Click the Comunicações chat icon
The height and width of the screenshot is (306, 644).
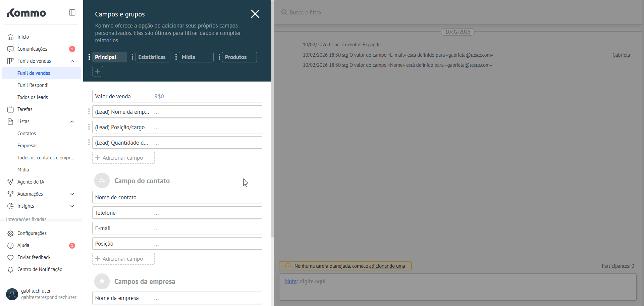(x=10, y=49)
